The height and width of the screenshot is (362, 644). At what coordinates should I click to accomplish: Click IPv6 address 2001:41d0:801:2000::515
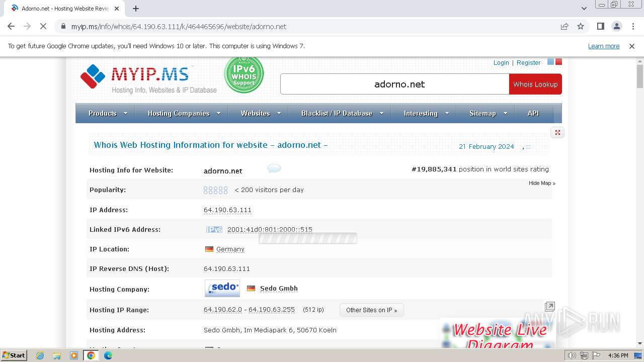(x=270, y=229)
